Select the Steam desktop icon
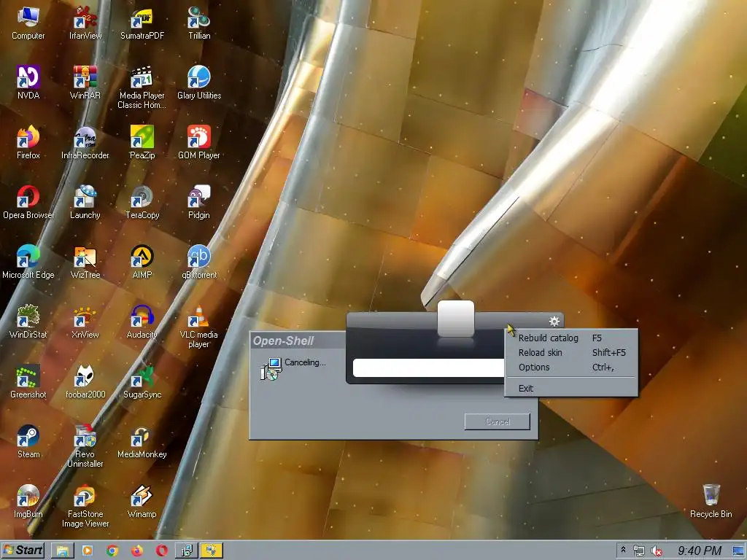 coord(28,442)
